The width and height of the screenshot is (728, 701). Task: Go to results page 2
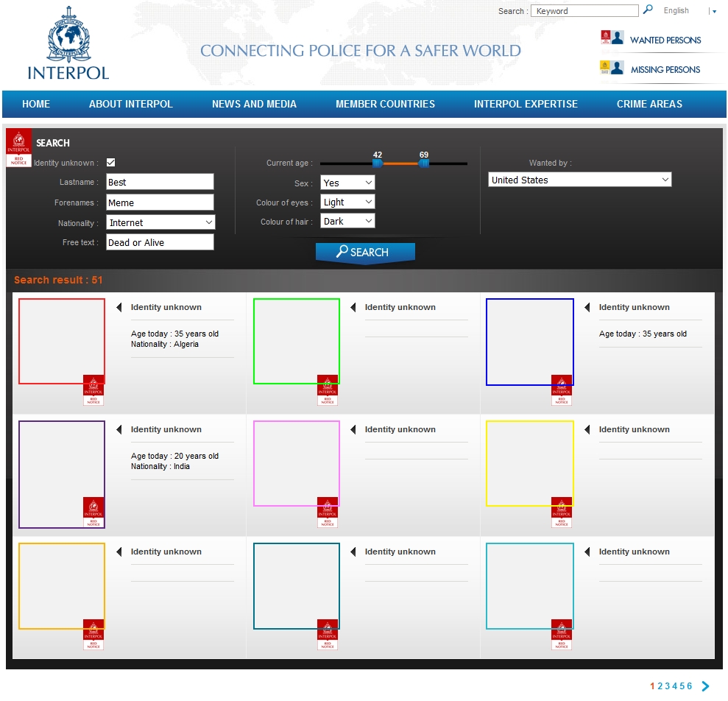coord(660,686)
